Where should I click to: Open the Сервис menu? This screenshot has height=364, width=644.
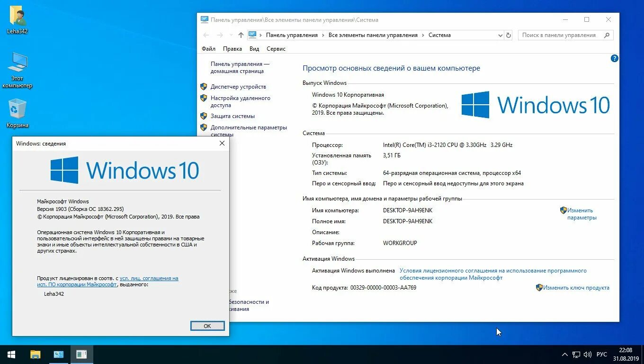click(x=276, y=49)
